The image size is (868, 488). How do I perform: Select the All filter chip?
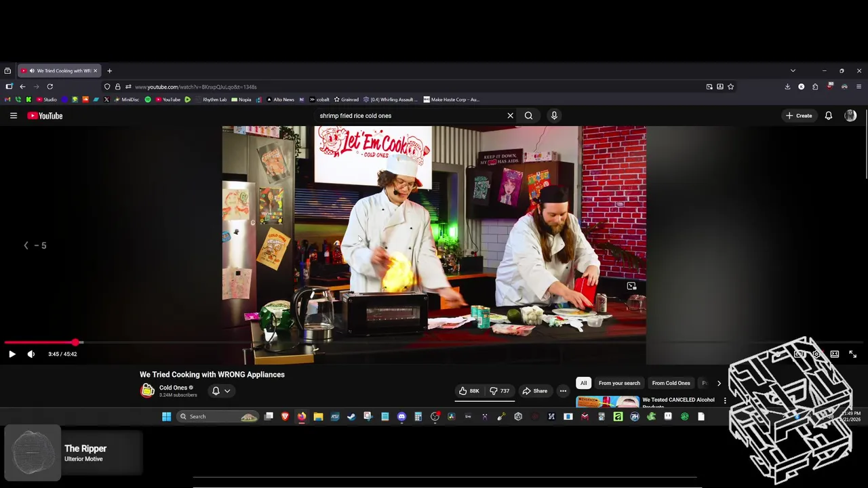(x=583, y=383)
